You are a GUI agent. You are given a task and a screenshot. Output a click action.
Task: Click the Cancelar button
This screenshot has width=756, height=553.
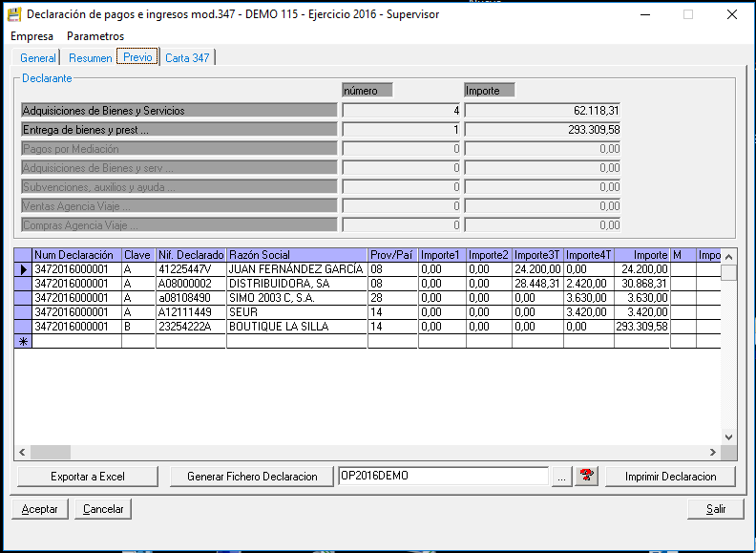point(103,509)
